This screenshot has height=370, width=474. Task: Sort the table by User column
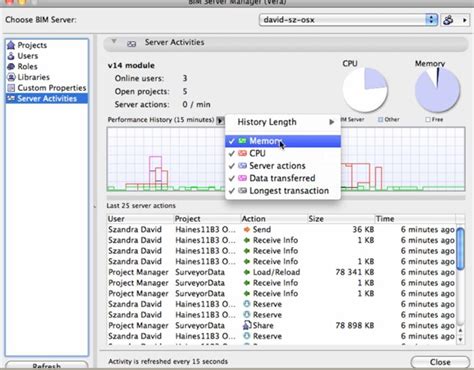pos(140,219)
